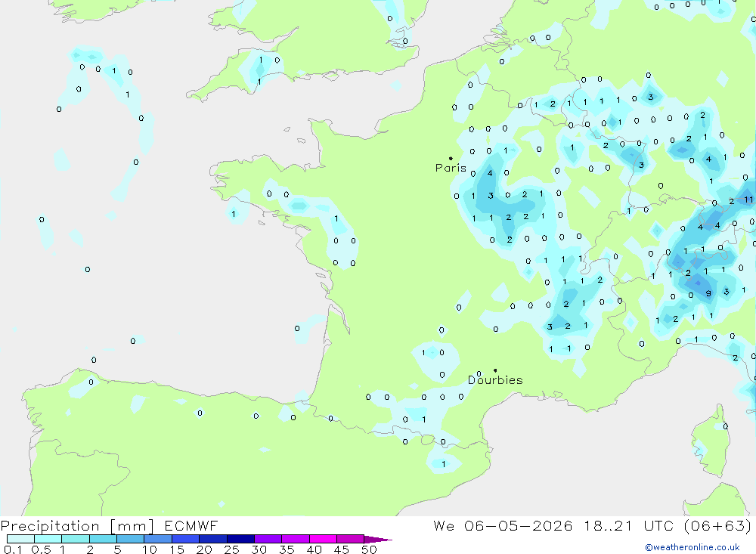
Task: Click the (06+63) forecast offset label
Action: tap(718, 525)
